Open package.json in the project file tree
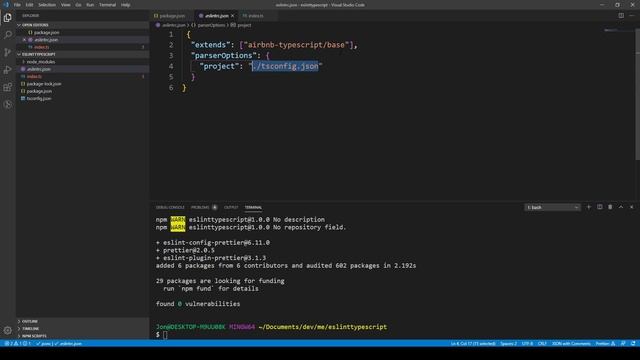Viewport: 640px width, 360px height. tap(39, 91)
